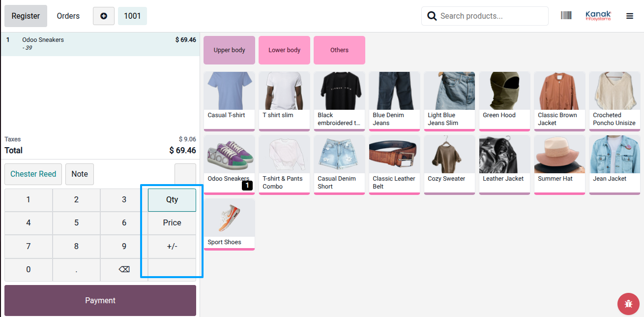The width and height of the screenshot is (644, 317).
Task: Click the Note button
Action: coord(80,174)
